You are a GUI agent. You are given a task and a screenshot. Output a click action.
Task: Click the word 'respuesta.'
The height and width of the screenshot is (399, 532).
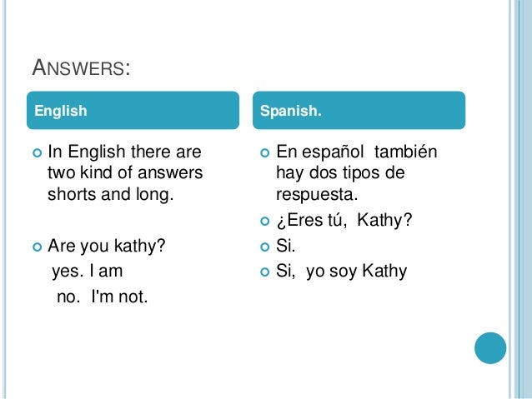point(317,195)
